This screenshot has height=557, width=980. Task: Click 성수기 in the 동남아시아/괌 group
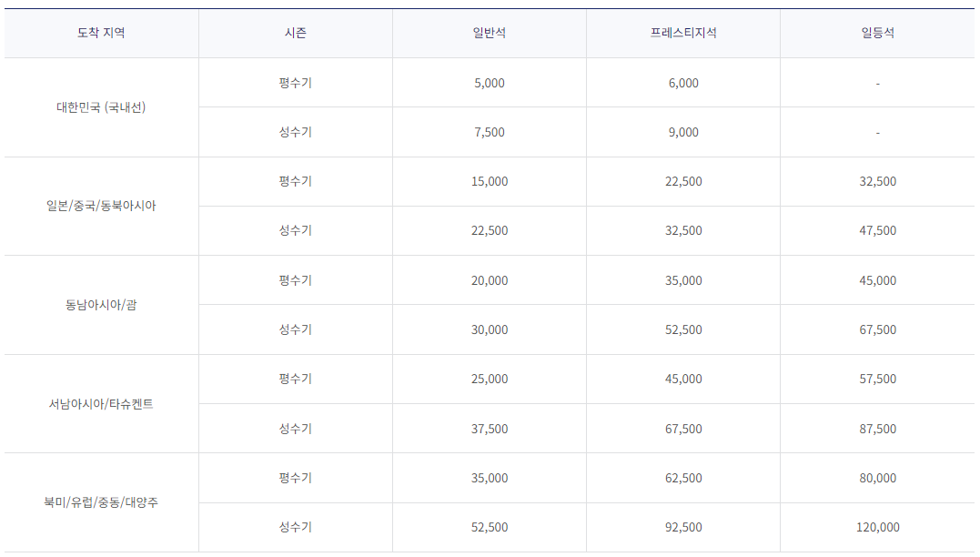coord(296,329)
